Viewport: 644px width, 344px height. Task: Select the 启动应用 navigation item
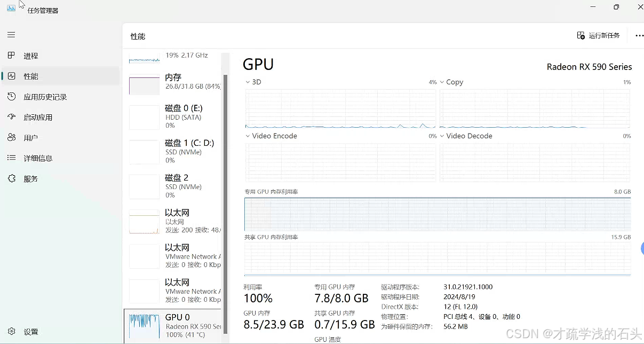pos(60,117)
